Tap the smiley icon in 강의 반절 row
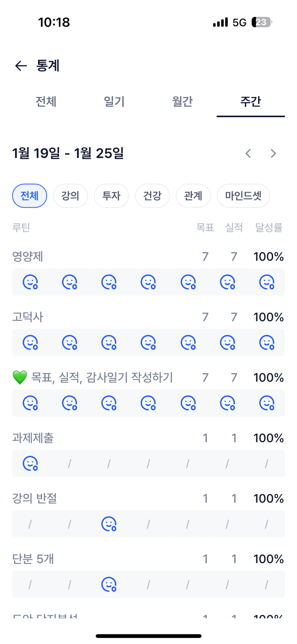 click(x=109, y=524)
